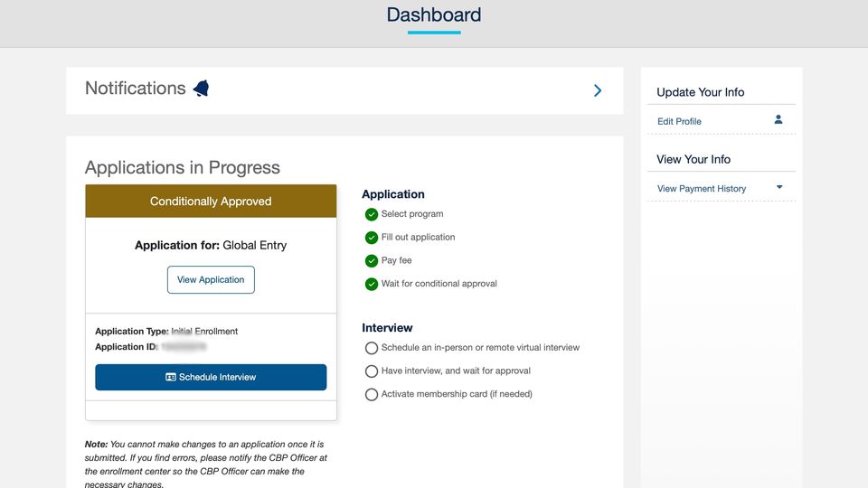The image size is (868, 488).
Task: Expand Notifications with the right chevron
Action: click(598, 90)
